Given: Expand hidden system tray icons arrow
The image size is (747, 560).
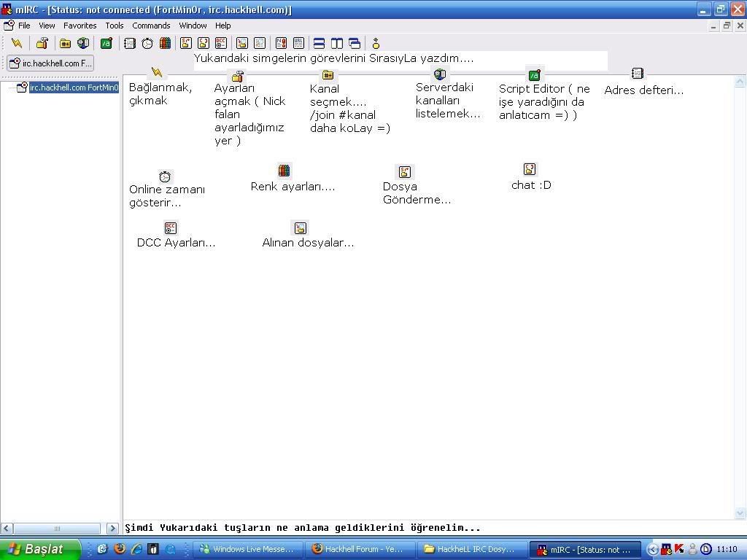Looking at the screenshot, I should (653, 550).
